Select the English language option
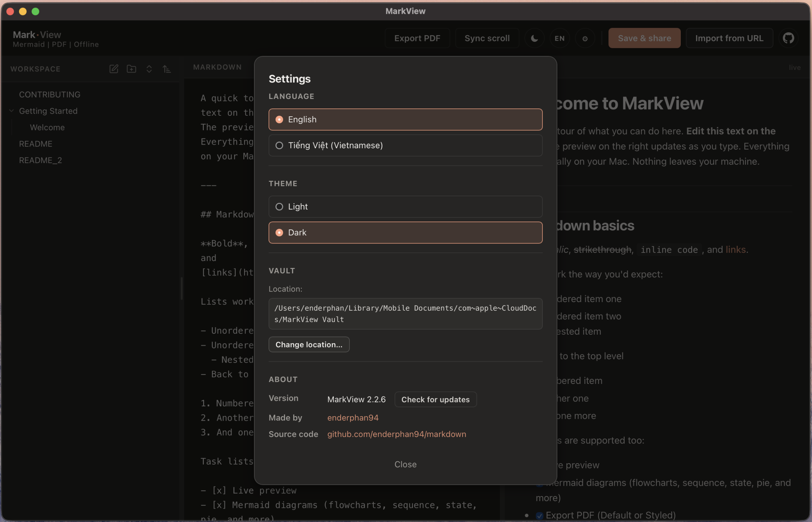 [x=405, y=119]
